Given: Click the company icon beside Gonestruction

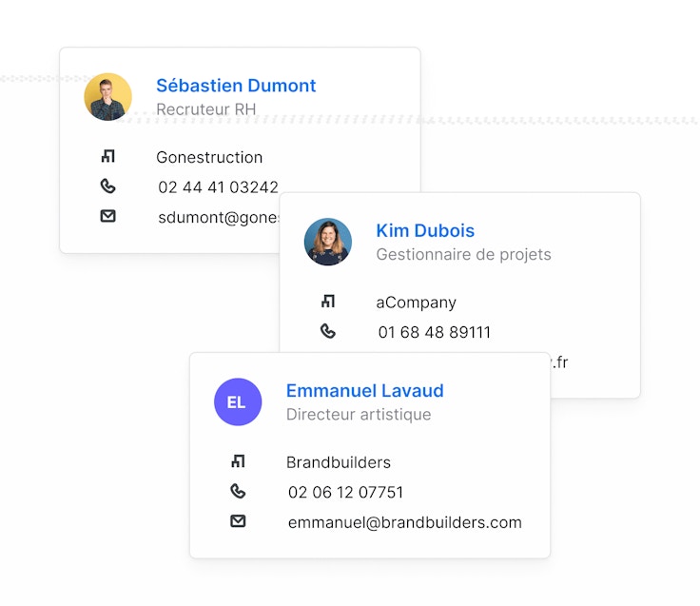Looking at the screenshot, I should [107, 157].
